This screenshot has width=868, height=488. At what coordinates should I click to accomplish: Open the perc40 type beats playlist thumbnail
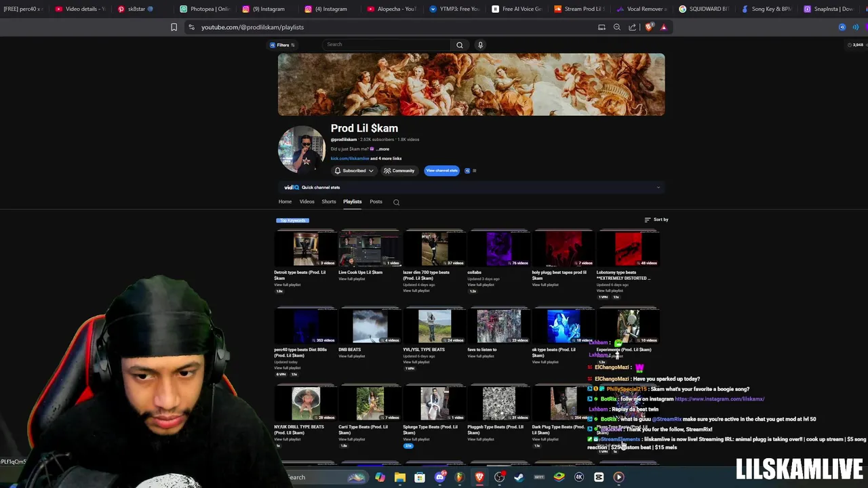305,327
